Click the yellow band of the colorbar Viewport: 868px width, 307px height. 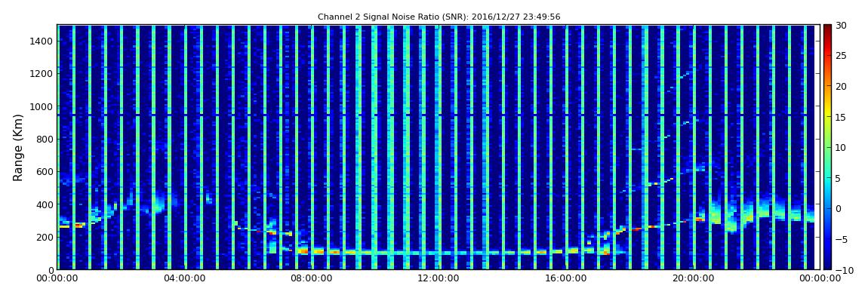tap(827, 111)
